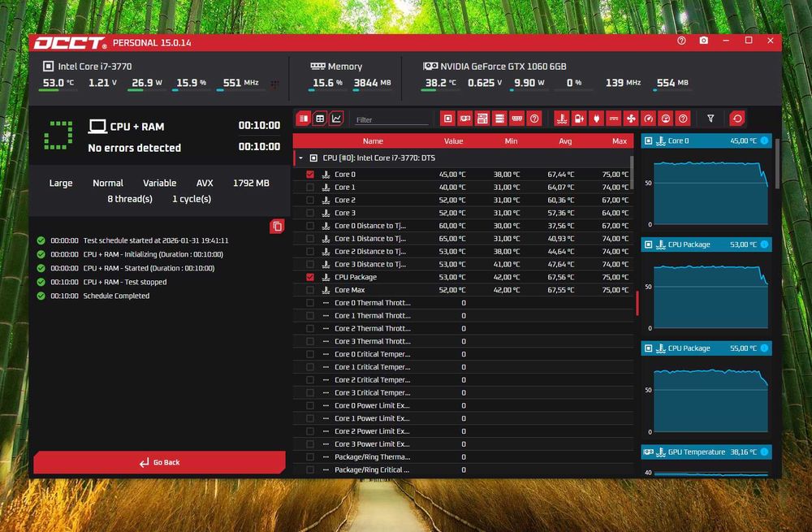Image resolution: width=812 pixels, height=532 pixels.
Task: Toggle the memory module sensor filter
Action: 516,119
